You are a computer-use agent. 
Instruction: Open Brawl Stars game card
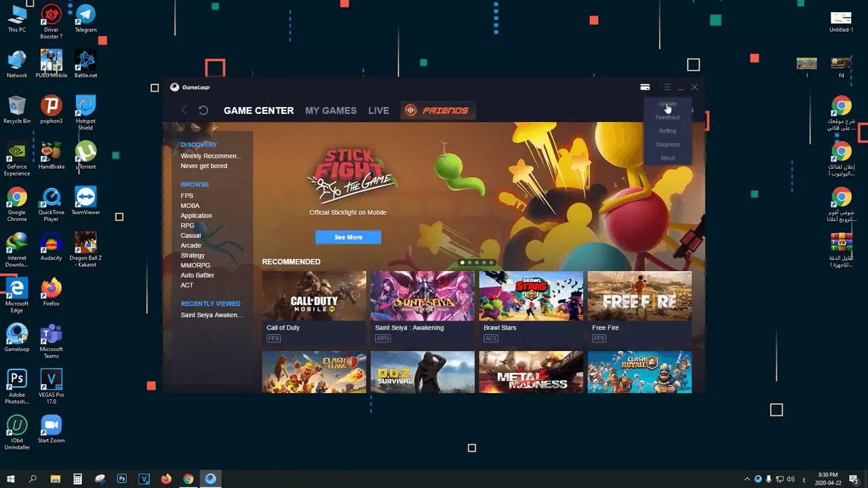point(531,308)
